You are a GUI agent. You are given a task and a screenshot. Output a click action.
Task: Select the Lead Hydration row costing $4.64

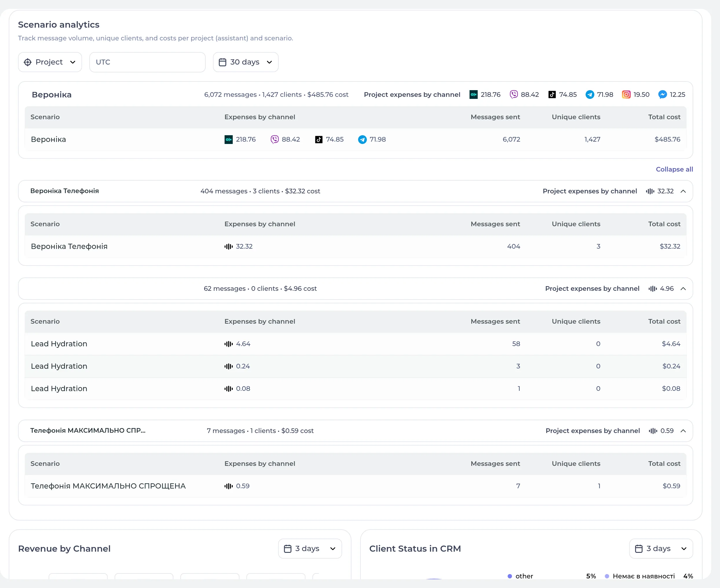click(355, 344)
